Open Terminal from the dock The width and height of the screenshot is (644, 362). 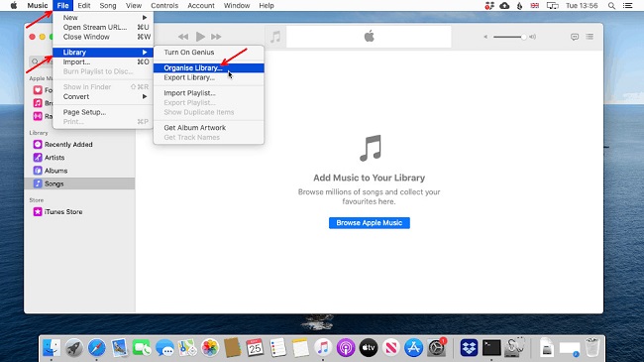(x=491, y=348)
